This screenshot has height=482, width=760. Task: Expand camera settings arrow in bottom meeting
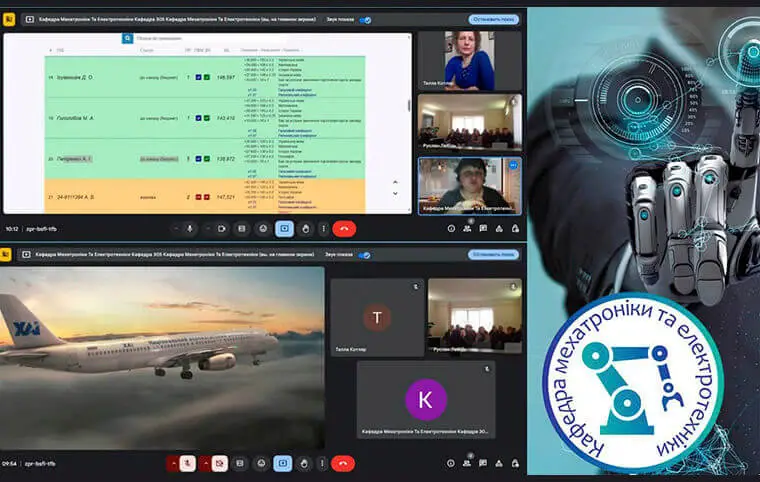206,463
